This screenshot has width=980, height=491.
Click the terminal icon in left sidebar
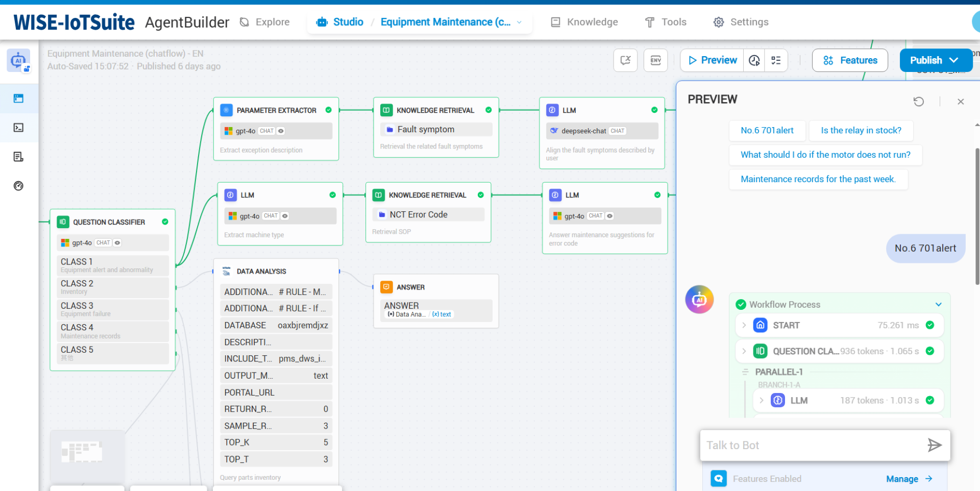18,128
